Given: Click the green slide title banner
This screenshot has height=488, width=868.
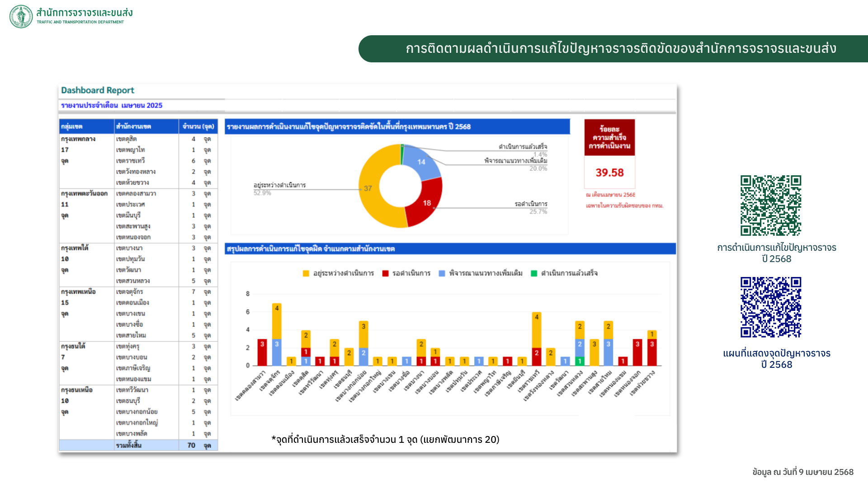Looking at the screenshot, I should point(613,49).
